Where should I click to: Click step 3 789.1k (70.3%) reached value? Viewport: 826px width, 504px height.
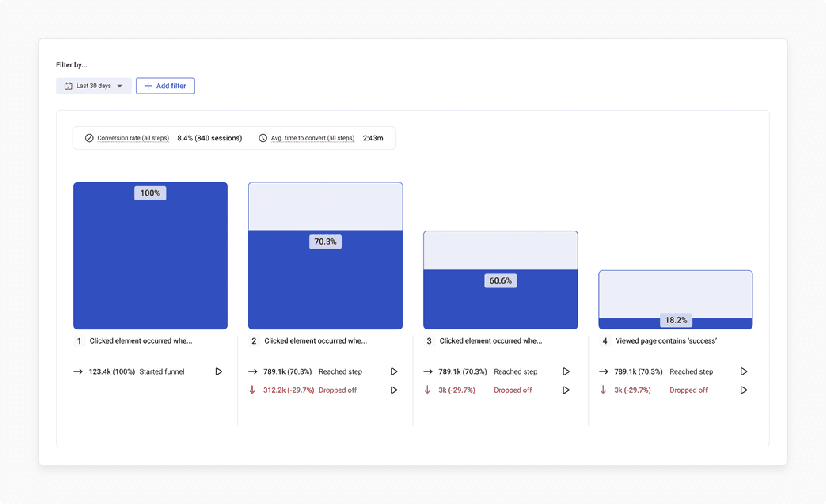(463, 372)
